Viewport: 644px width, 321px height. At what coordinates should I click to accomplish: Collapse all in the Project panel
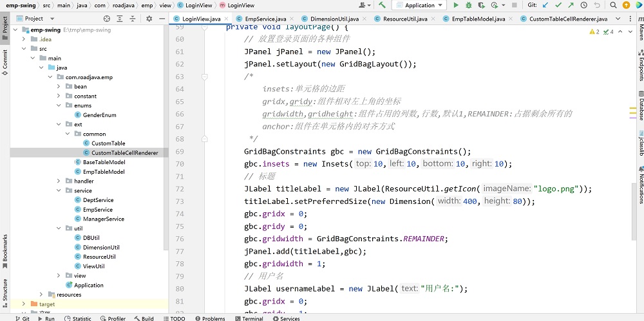tap(133, 19)
